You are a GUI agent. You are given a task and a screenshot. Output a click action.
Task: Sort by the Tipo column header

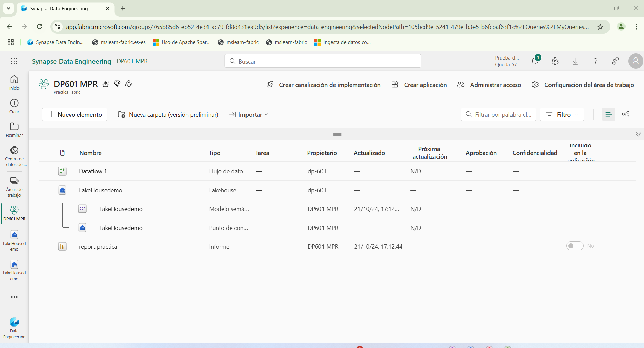click(214, 153)
